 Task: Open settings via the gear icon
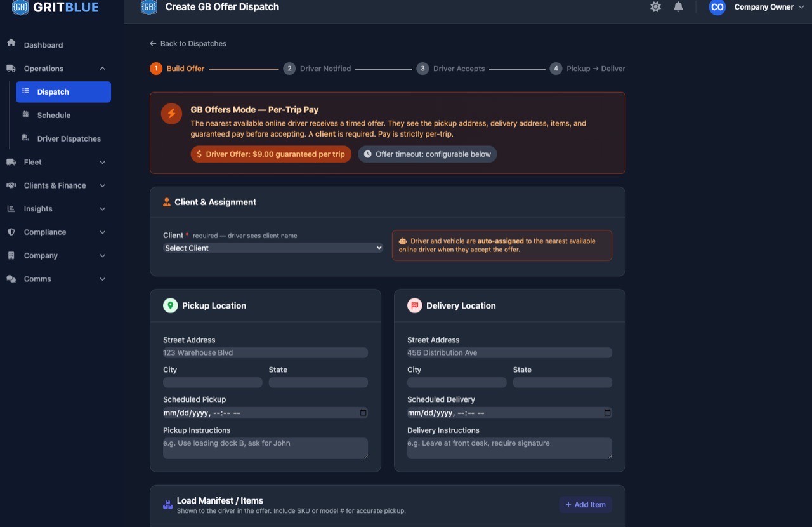[655, 7]
